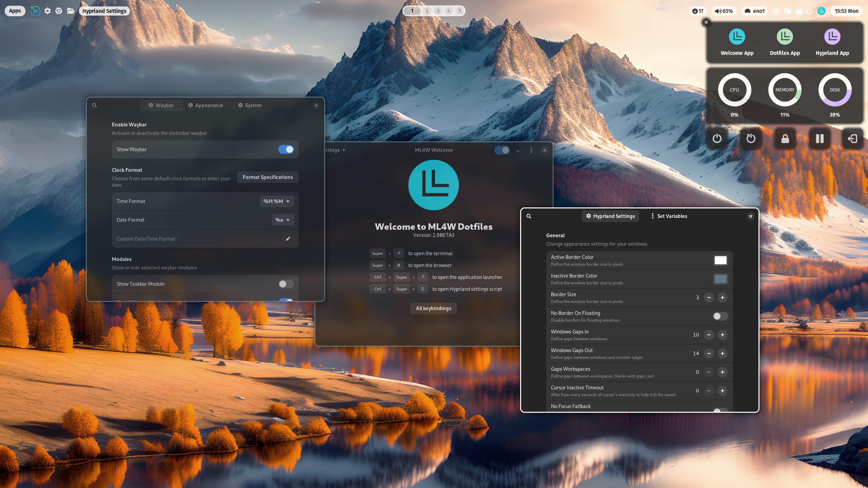The height and width of the screenshot is (488, 868).
Task: Open the Chrome browser from the top bar
Action: point(58,11)
